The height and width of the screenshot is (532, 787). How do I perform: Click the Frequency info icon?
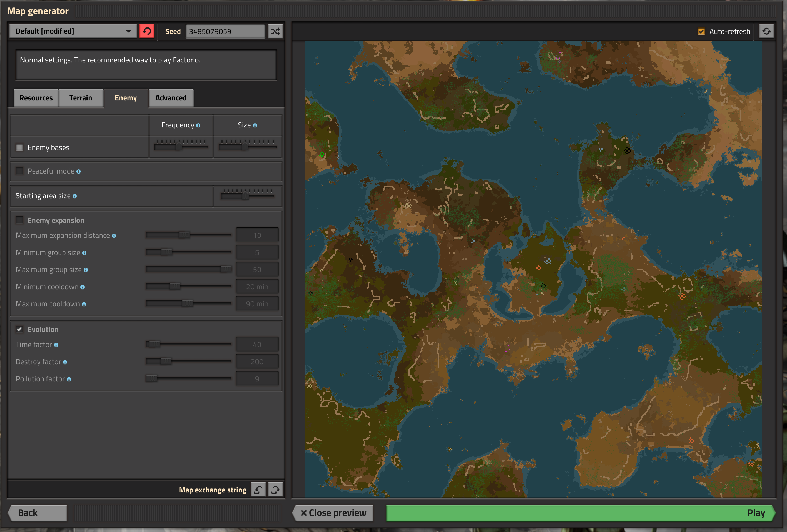pyautogui.click(x=198, y=125)
